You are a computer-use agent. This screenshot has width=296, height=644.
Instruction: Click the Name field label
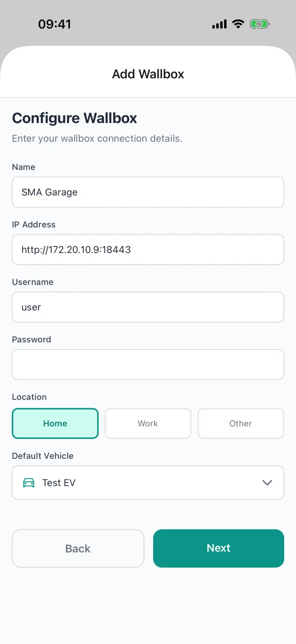coord(24,167)
